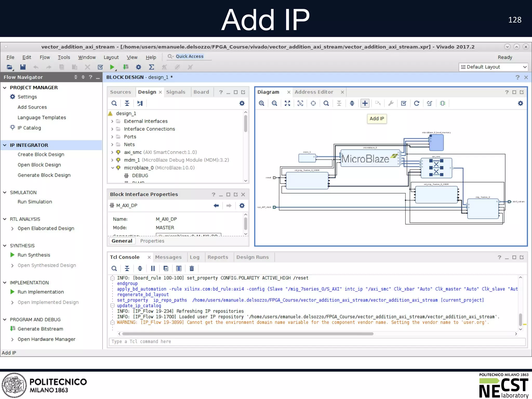Open Design panel settings gear
Screen dimensions: 532x399
(242, 103)
